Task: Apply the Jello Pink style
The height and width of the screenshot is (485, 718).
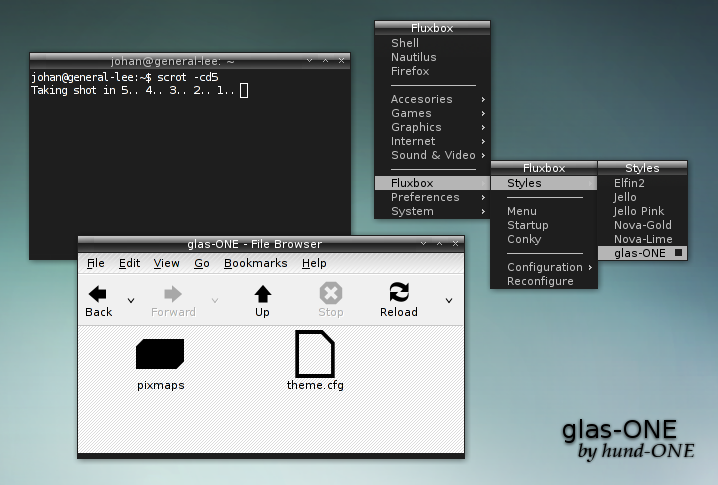Action: pos(642,211)
